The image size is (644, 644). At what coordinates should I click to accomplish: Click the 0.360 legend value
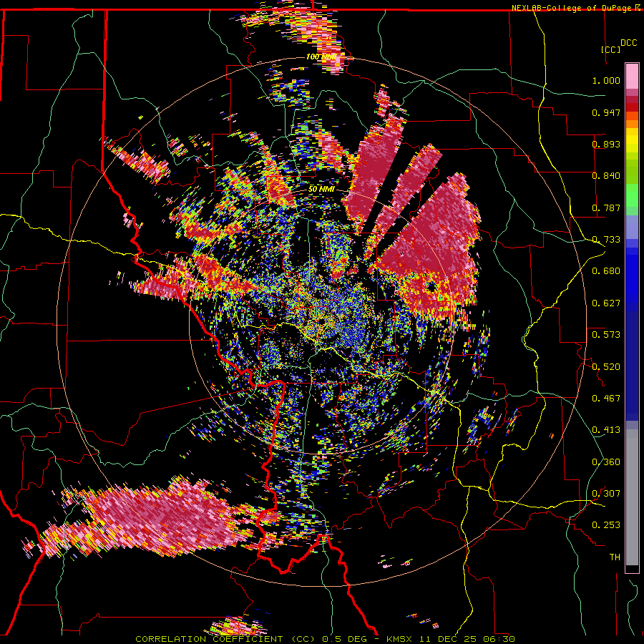(x=606, y=462)
